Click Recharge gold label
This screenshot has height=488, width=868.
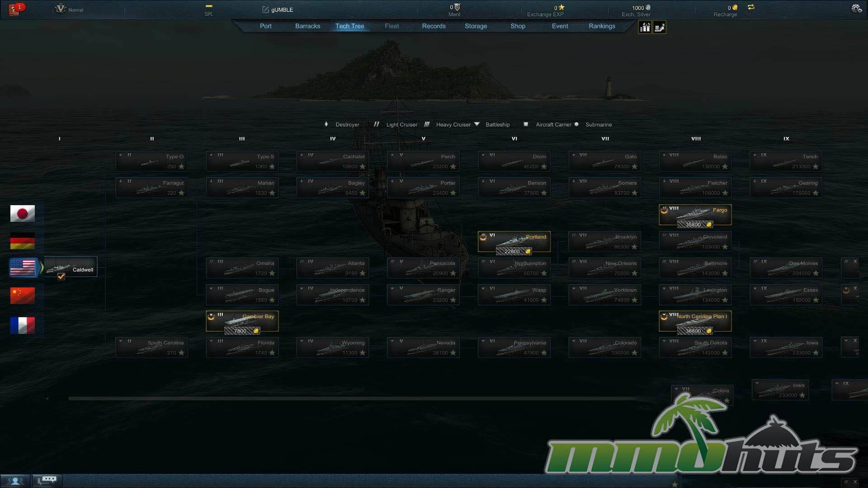725,14
